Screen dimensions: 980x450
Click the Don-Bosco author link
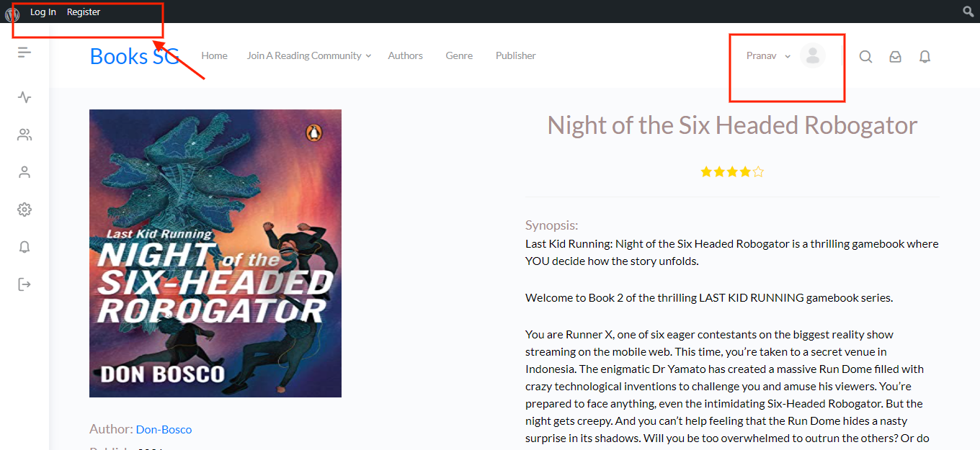(164, 429)
